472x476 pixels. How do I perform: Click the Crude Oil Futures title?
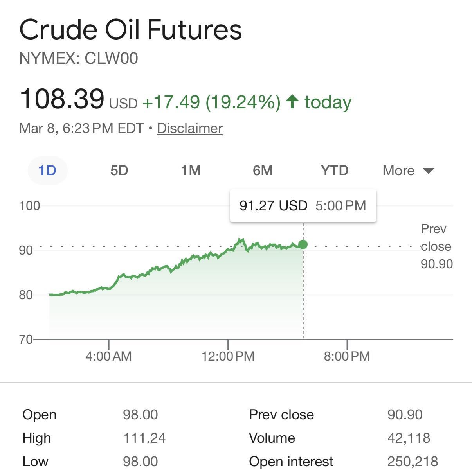[131, 30]
